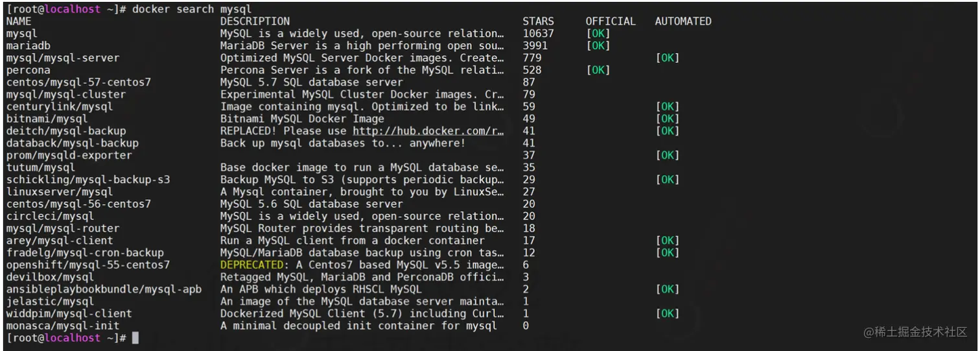Click the "docker search mysql" command text
This screenshot has height=351, width=980.
tap(192, 9)
